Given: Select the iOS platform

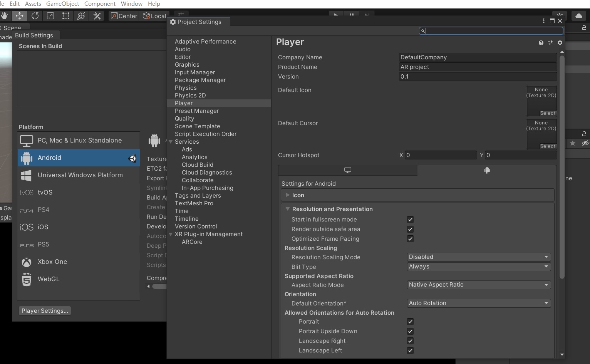Looking at the screenshot, I should 79,227.
